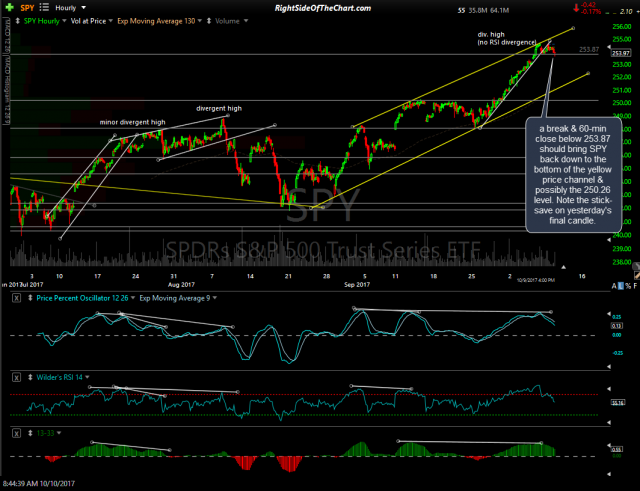Click the 'div. high' annotation text
Image resolution: width=640 pixels, height=491 pixels.
[x=491, y=35]
